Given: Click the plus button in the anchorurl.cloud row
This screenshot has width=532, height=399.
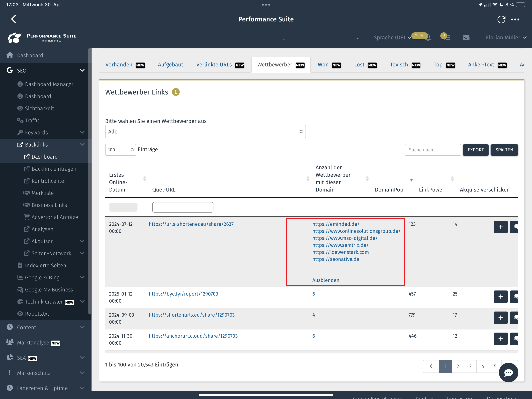Looking at the screenshot, I should tap(500, 339).
